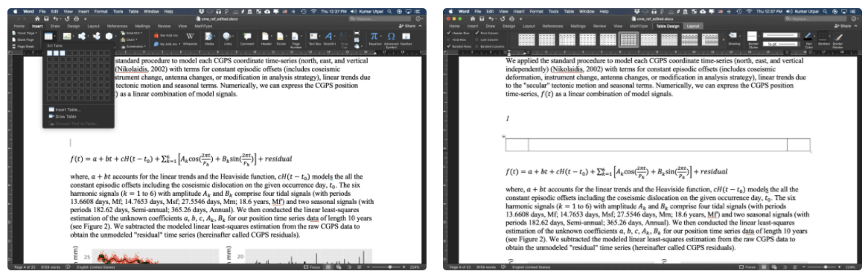Click Table icon in left window Insert ribbon
The width and height of the screenshot is (868, 277).
point(48,36)
